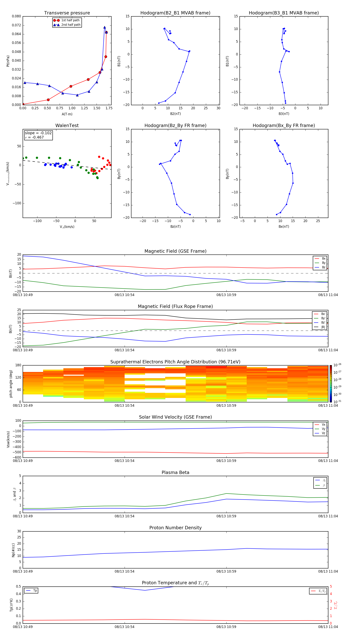Click the "Proton Number Density" title
The image size is (351, 644).
pyautogui.click(x=175, y=528)
